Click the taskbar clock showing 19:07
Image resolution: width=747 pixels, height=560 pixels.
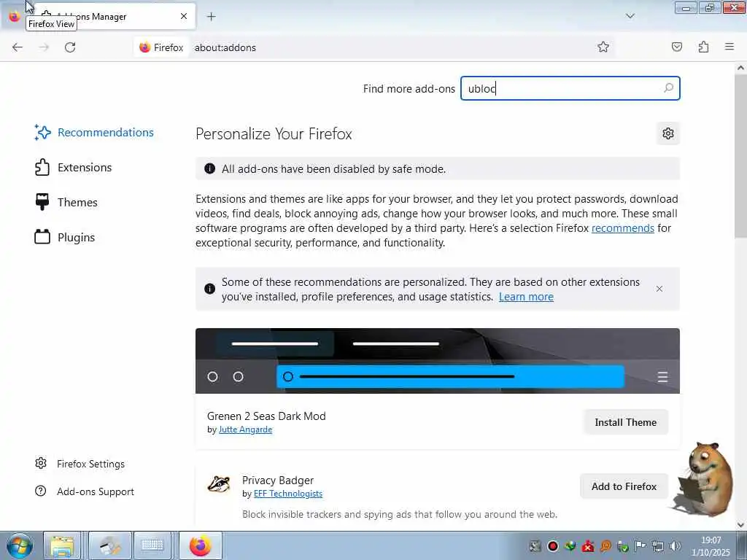(x=711, y=546)
